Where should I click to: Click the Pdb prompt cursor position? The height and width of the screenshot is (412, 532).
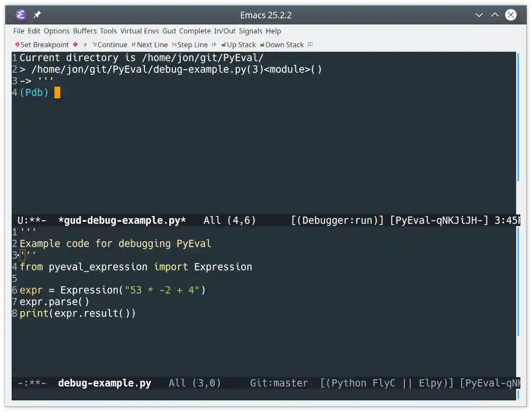point(57,92)
